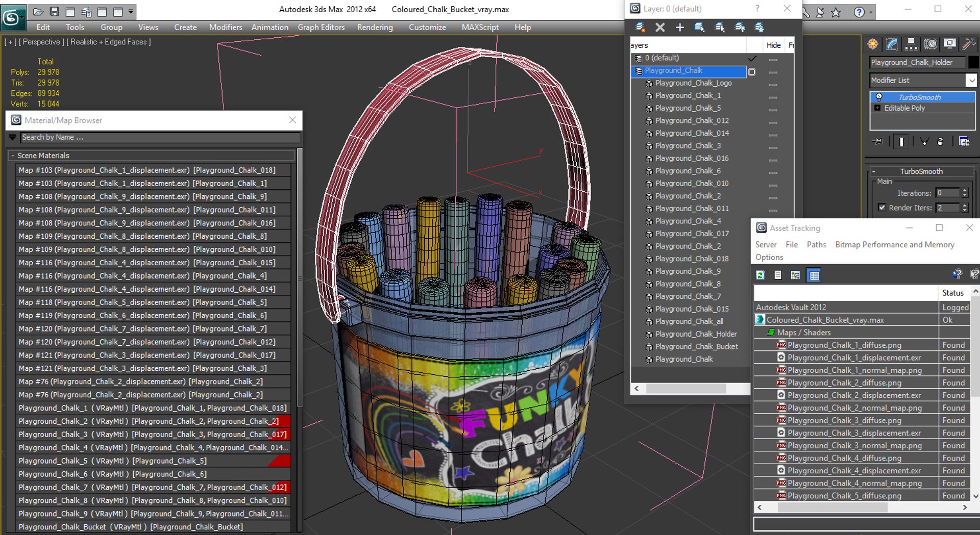Click Add Selected Objects plus icon in Layer dialog
This screenshot has height=535, width=980.
click(680, 27)
